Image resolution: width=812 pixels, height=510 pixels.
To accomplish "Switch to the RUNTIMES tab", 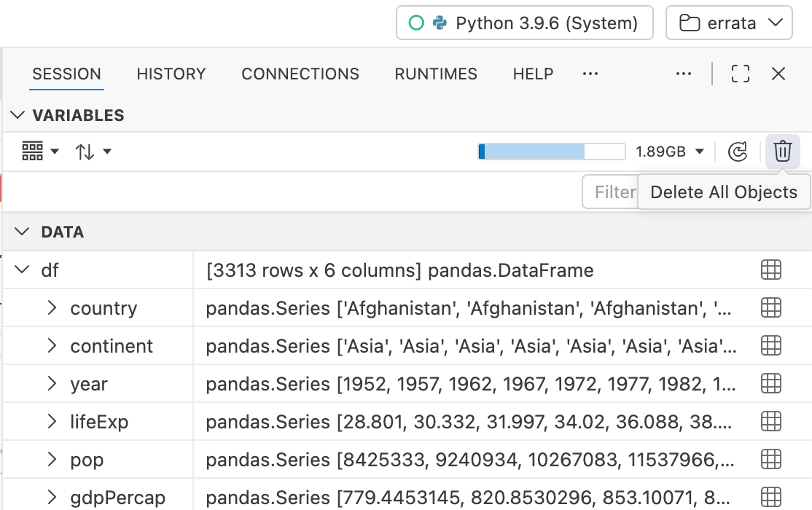I will (x=435, y=74).
